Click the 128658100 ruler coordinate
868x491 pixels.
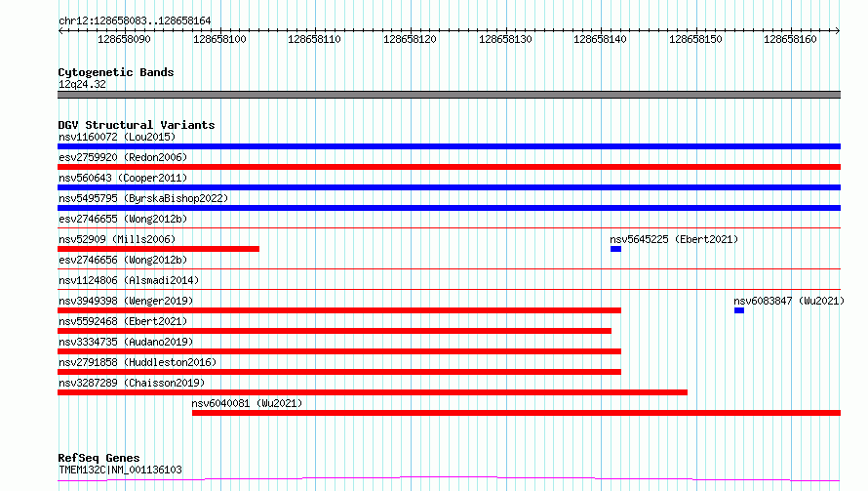click(x=219, y=39)
